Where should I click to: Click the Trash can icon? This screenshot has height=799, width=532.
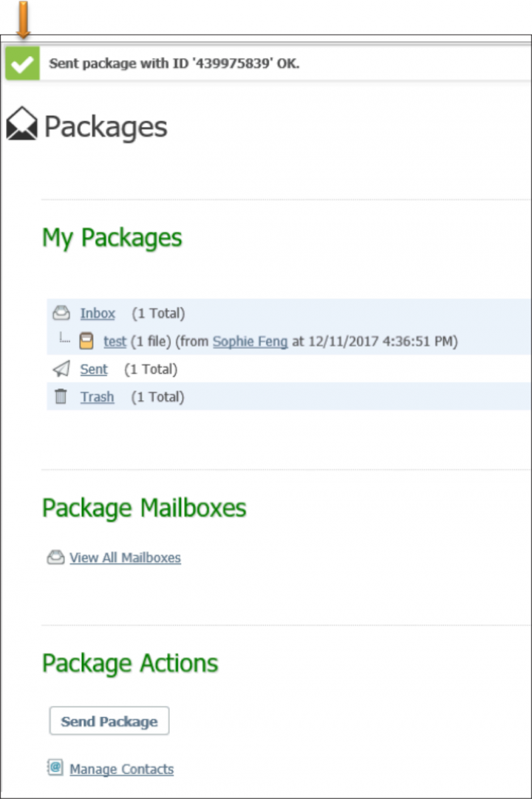coord(61,397)
